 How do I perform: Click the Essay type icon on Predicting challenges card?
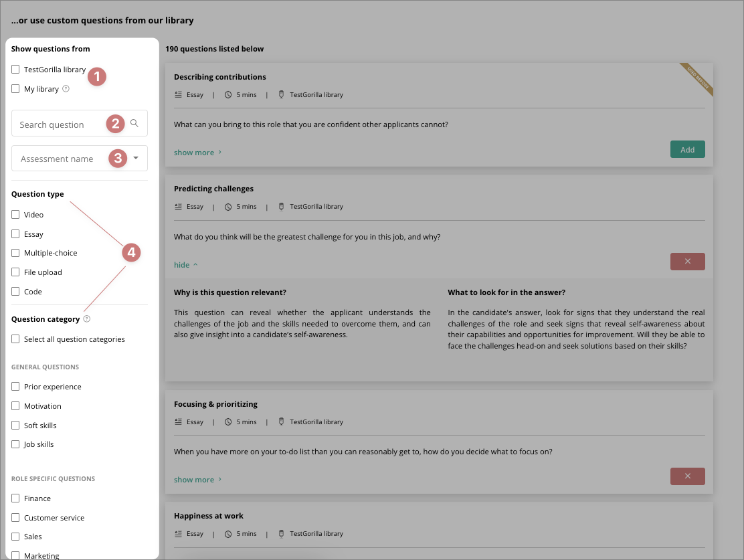click(177, 206)
